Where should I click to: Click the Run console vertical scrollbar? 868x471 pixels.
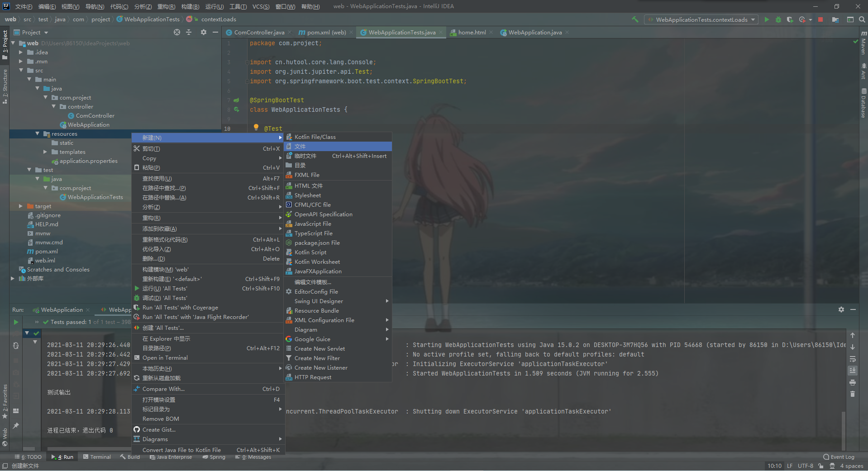click(844, 431)
